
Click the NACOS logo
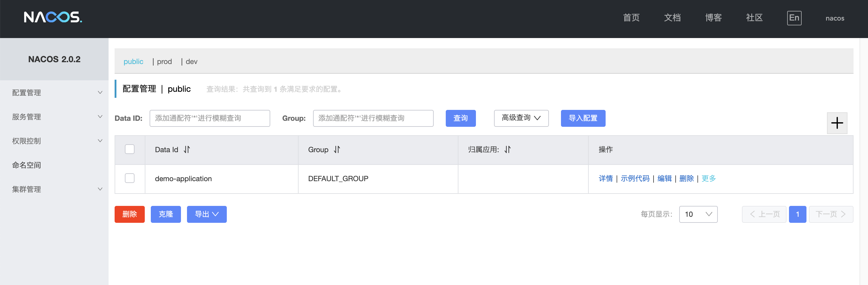tap(53, 17)
